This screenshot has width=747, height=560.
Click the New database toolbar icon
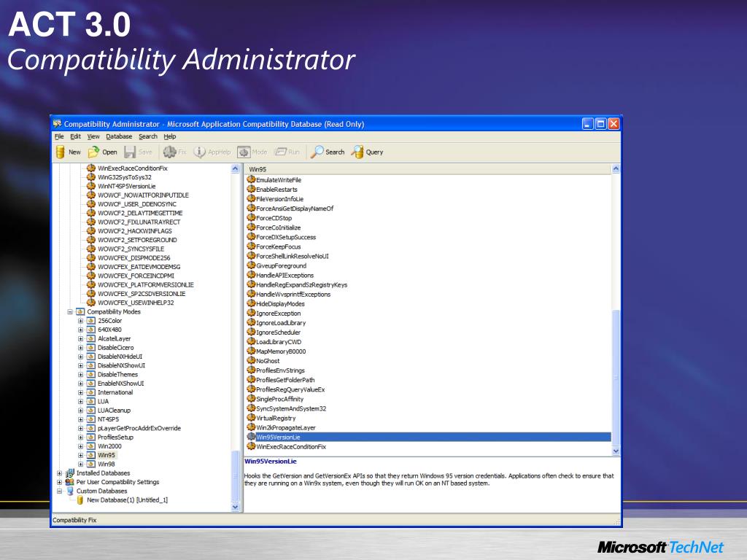(60, 152)
